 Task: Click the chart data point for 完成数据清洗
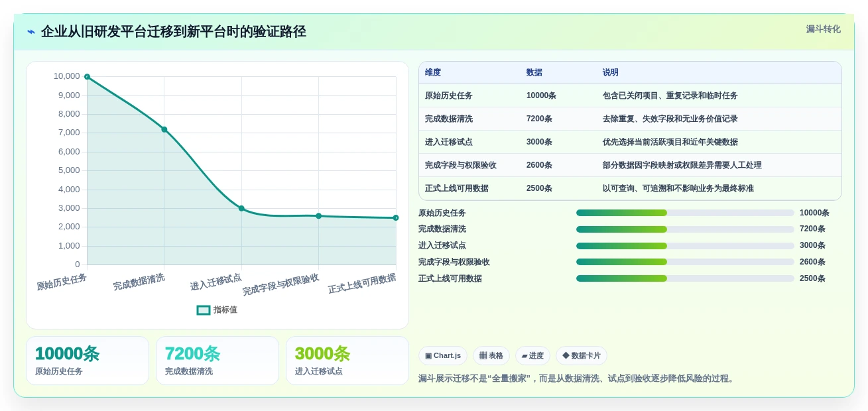pyautogui.click(x=164, y=129)
